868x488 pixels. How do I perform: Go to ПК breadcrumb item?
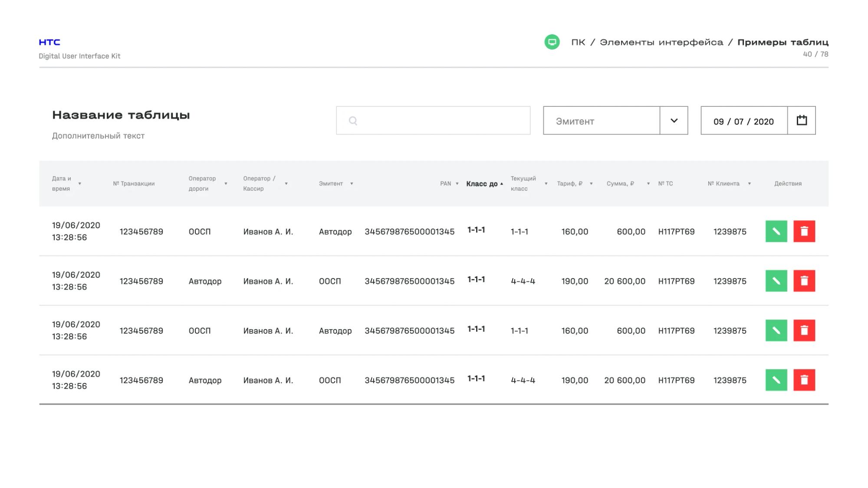[578, 42]
